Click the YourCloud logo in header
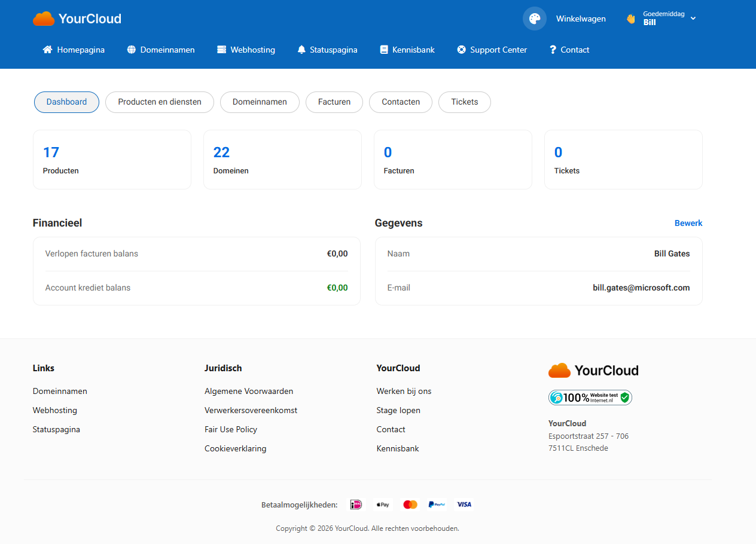Viewport: 756px width, 544px height. (x=77, y=19)
